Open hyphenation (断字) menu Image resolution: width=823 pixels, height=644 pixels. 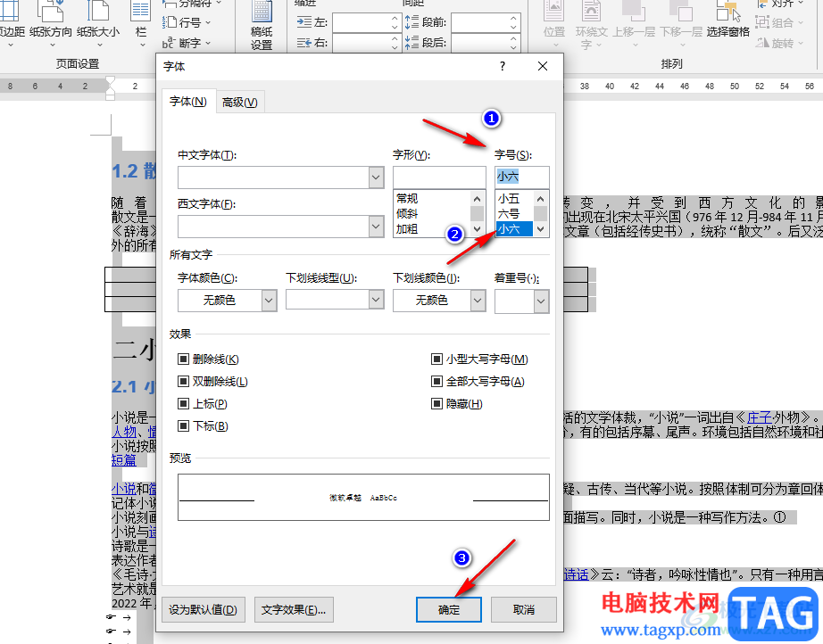point(187,43)
